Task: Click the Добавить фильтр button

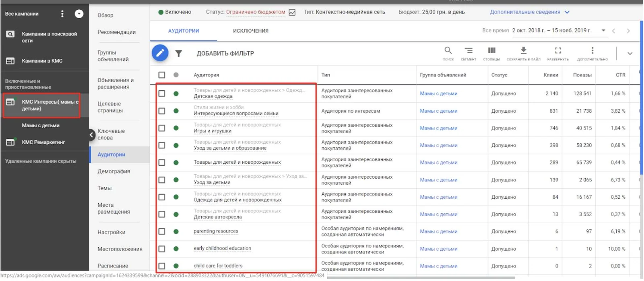Action: (225, 53)
